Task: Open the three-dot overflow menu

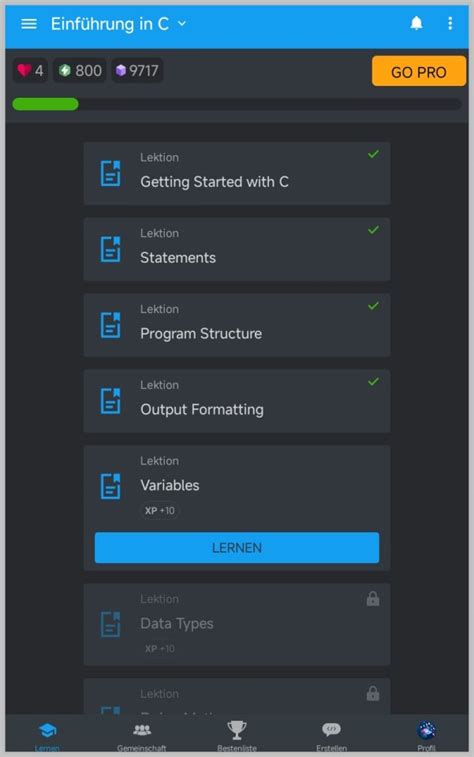Action: pyautogui.click(x=450, y=23)
